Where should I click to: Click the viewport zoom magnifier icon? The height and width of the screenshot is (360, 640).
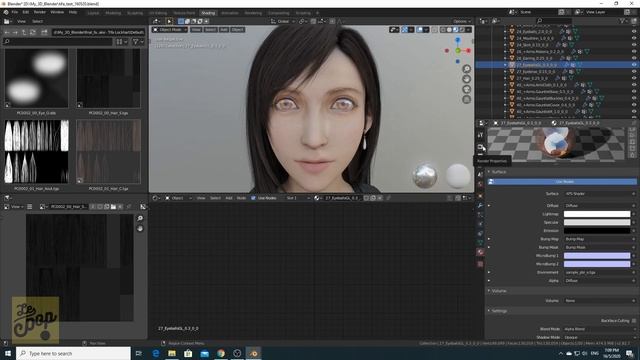tap(467, 69)
